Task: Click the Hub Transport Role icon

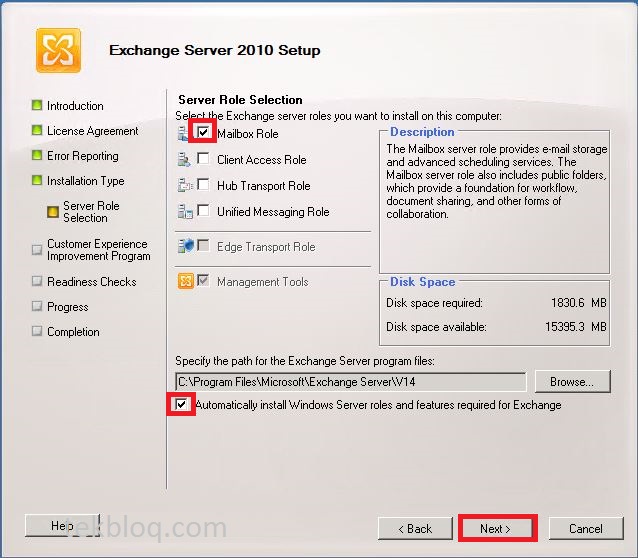Action: click(185, 185)
